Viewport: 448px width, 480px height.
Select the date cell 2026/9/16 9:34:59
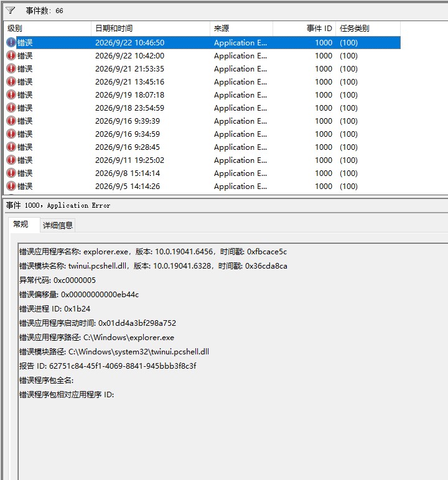[128, 134]
